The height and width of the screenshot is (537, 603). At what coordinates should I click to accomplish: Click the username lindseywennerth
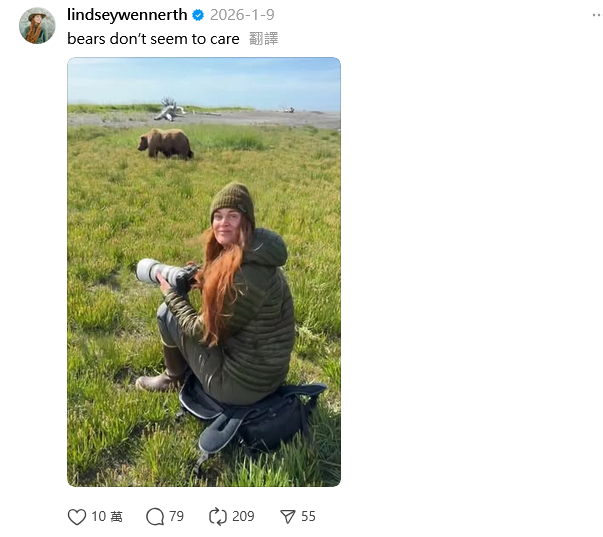point(127,15)
